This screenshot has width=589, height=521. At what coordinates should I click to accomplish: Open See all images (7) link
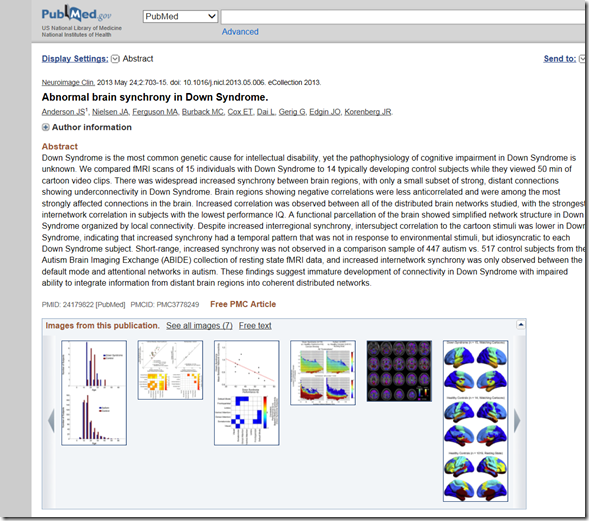pyautogui.click(x=199, y=326)
